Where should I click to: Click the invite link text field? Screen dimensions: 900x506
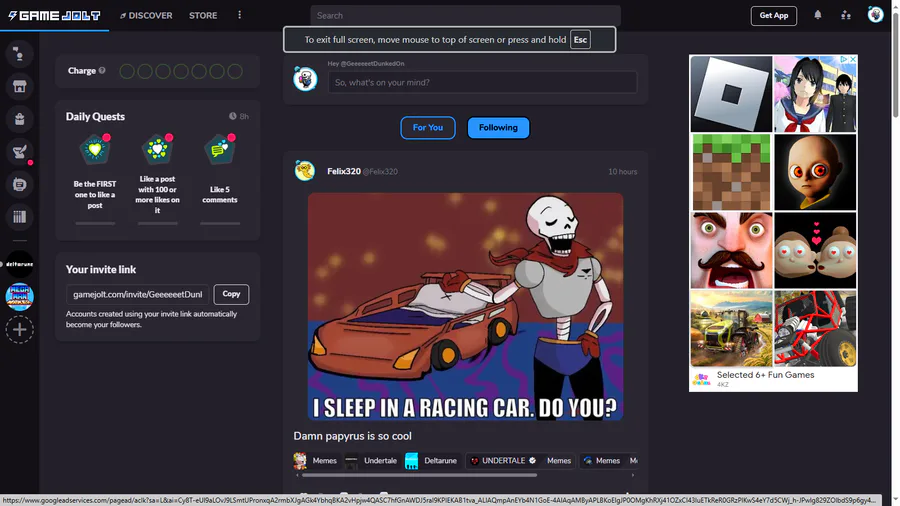pyautogui.click(x=138, y=294)
